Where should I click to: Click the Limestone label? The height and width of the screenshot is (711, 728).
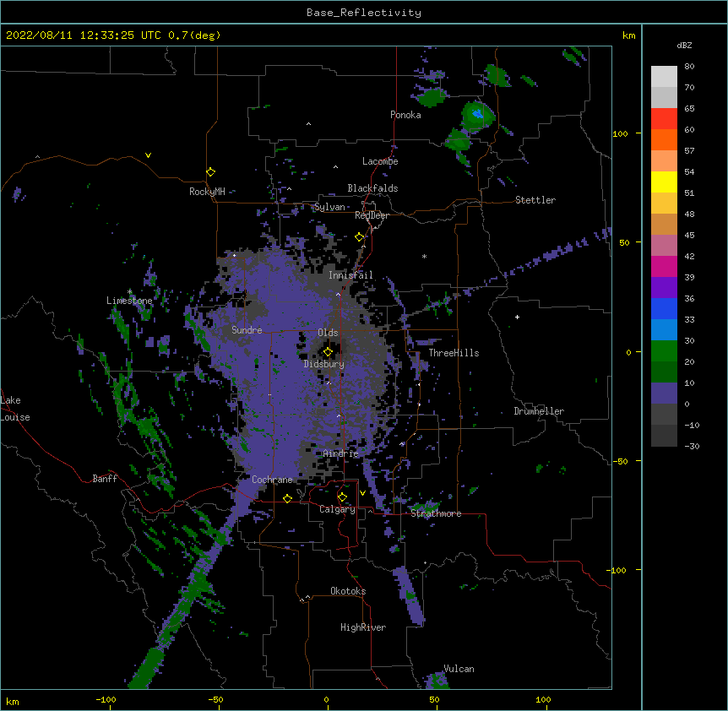(x=129, y=301)
